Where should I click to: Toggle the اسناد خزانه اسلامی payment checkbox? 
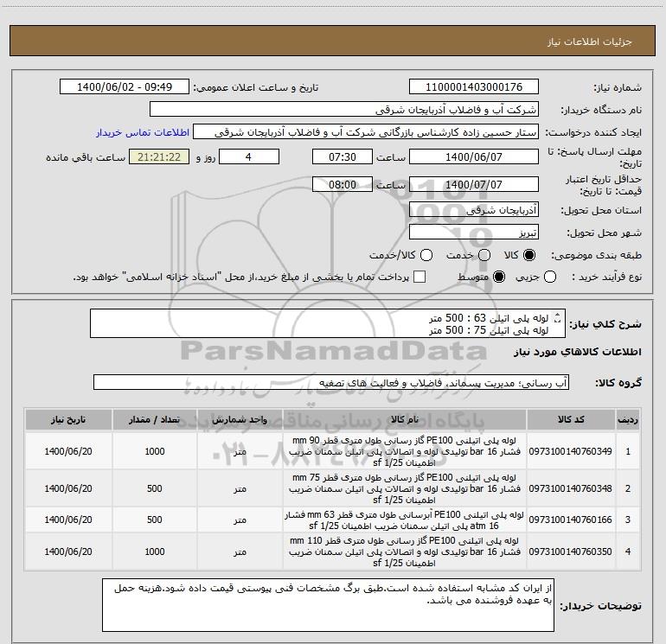coord(419,277)
